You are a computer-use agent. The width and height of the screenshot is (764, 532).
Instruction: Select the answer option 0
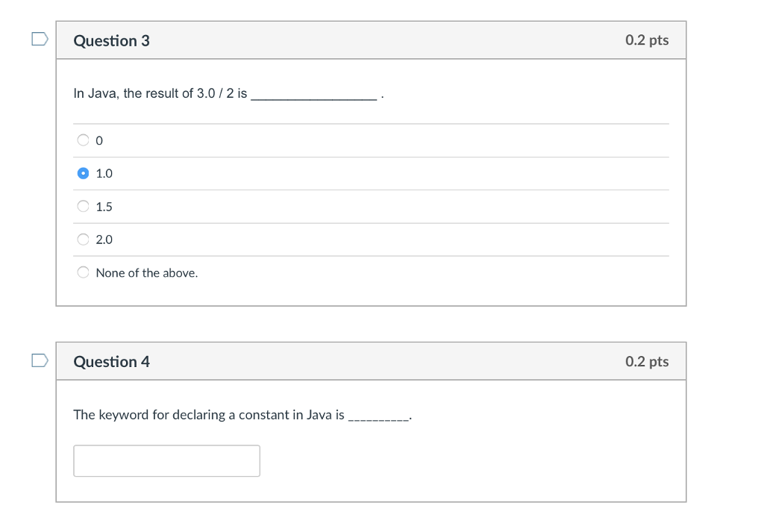[84, 140]
